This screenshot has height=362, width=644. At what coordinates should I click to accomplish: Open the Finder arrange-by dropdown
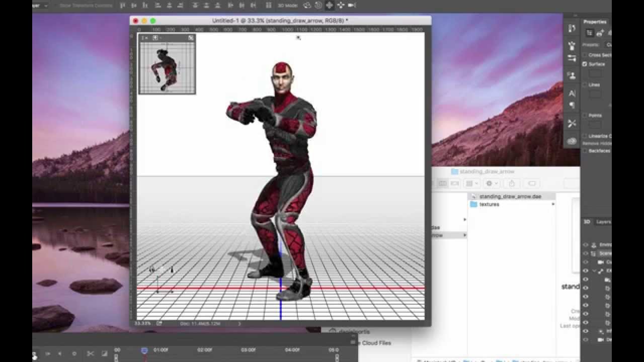[x=471, y=184]
